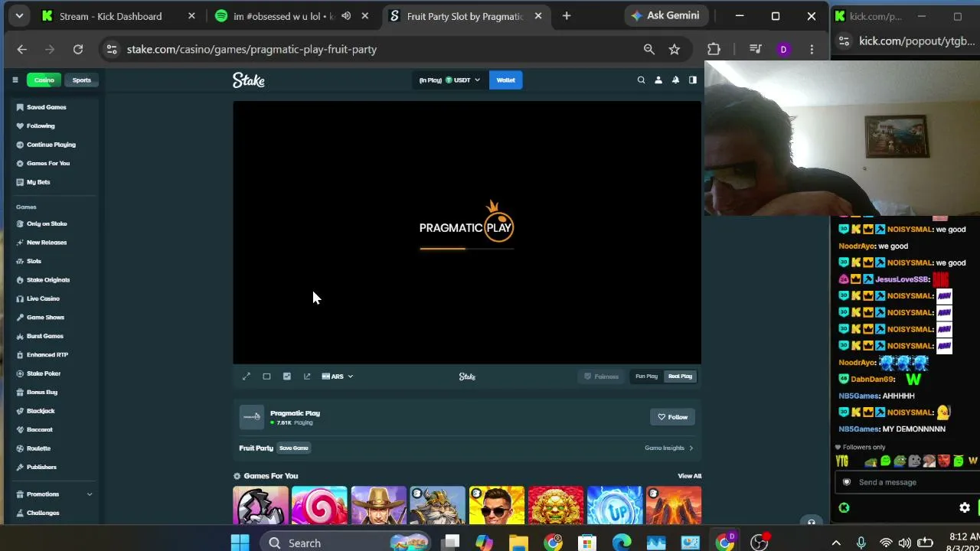Switch to Sports section
Screen dimensions: 980x551
point(81,80)
